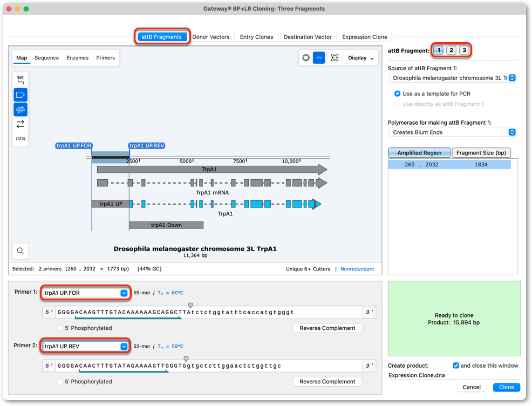
Task: Toggle the show translations arrows icon
Action: point(21,124)
